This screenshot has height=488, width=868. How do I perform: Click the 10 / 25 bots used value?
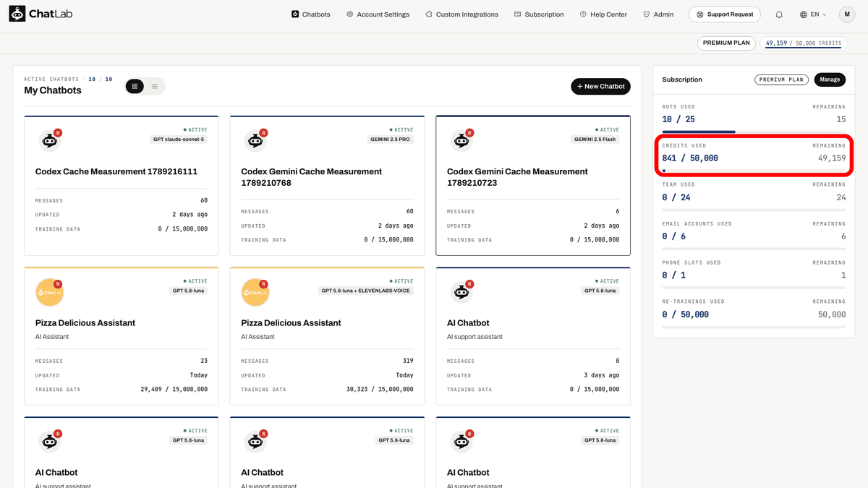point(678,119)
